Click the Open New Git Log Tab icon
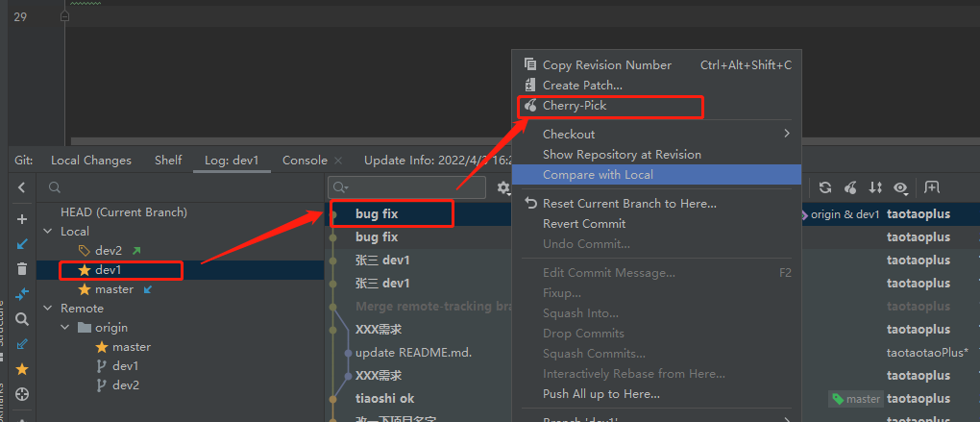Image resolution: width=980 pixels, height=422 pixels. click(x=932, y=186)
